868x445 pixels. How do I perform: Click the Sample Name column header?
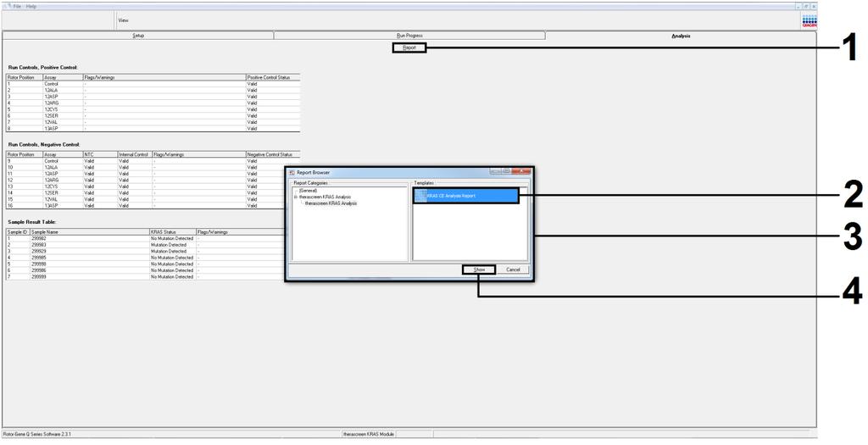click(89, 232)
